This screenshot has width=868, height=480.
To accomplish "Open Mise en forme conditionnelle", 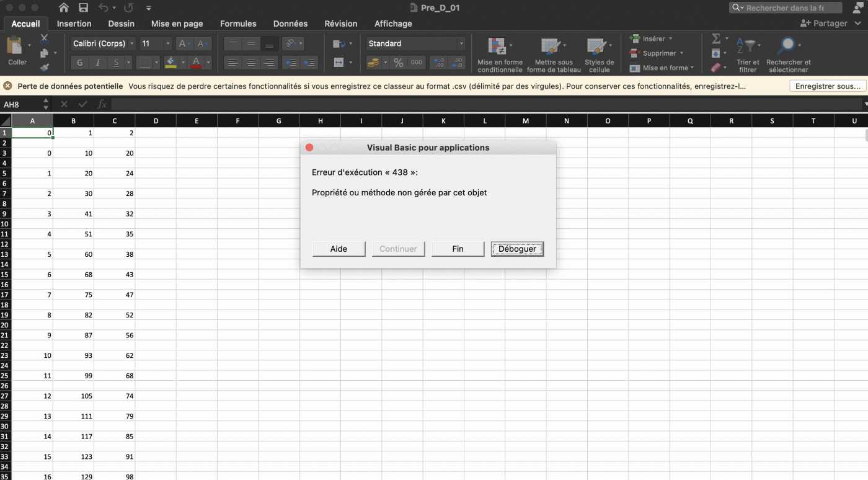I will click(499, 54).
